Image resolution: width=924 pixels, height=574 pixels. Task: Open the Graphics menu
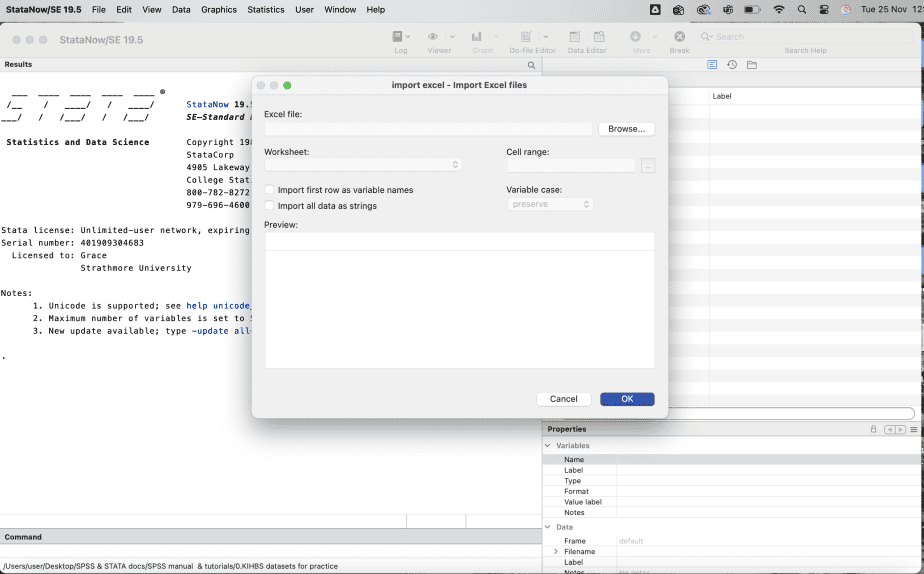[218, 10]
